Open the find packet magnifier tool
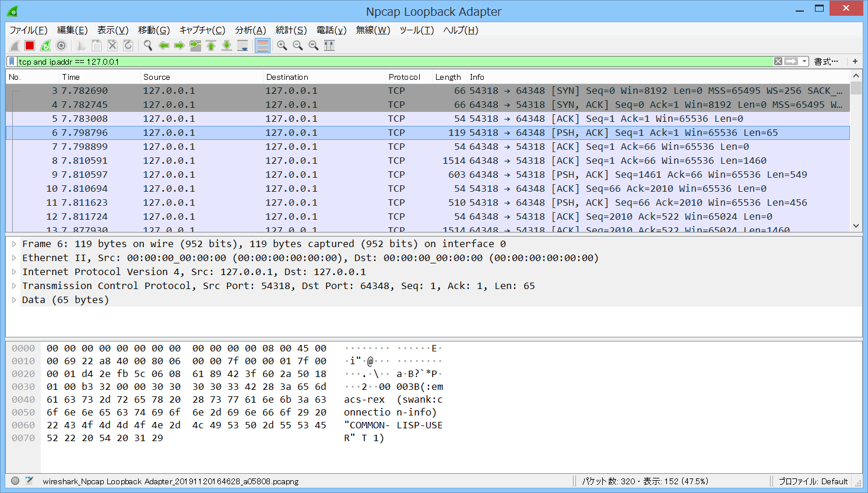Viewport: 868px width, 493px height. click(147, 45)
